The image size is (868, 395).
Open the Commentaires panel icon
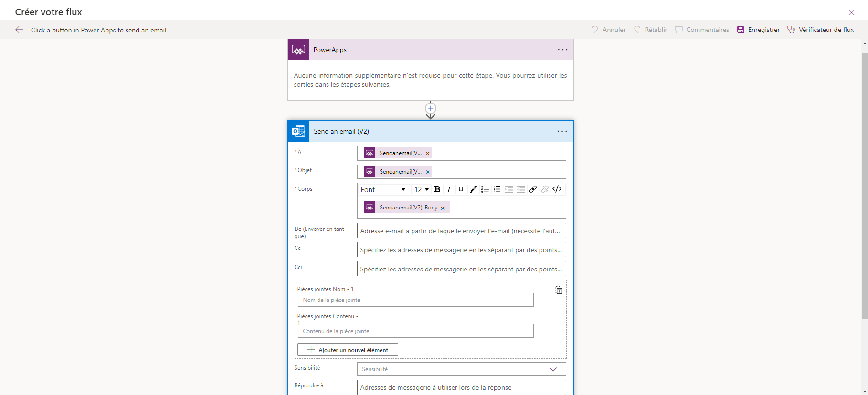pos(678,30)
